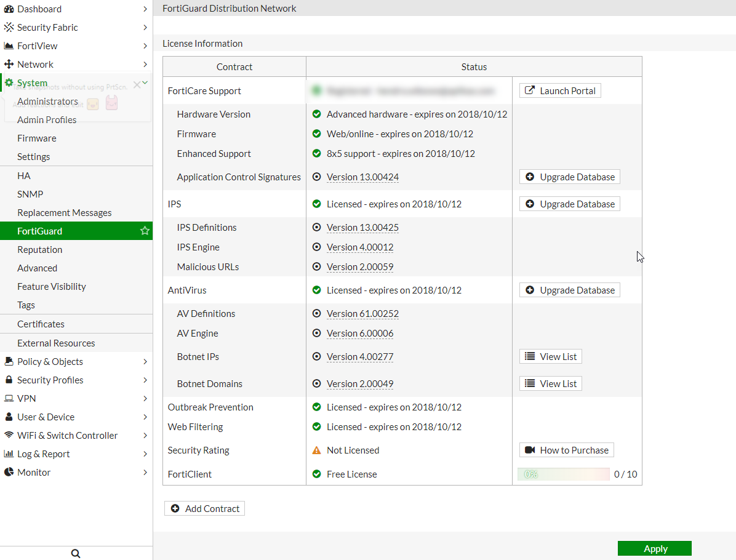Click the Monitor pie chart icon
This screenshot has height=560, width=736.
pos(9,472)
